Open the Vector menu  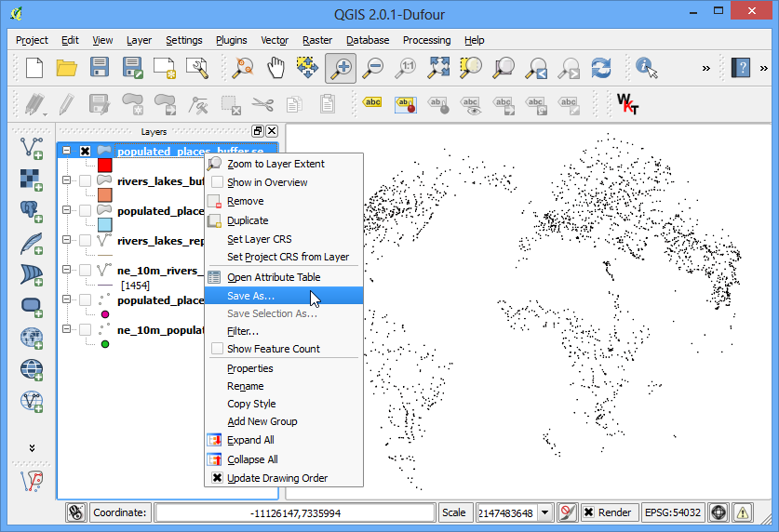tap(275, 40)
